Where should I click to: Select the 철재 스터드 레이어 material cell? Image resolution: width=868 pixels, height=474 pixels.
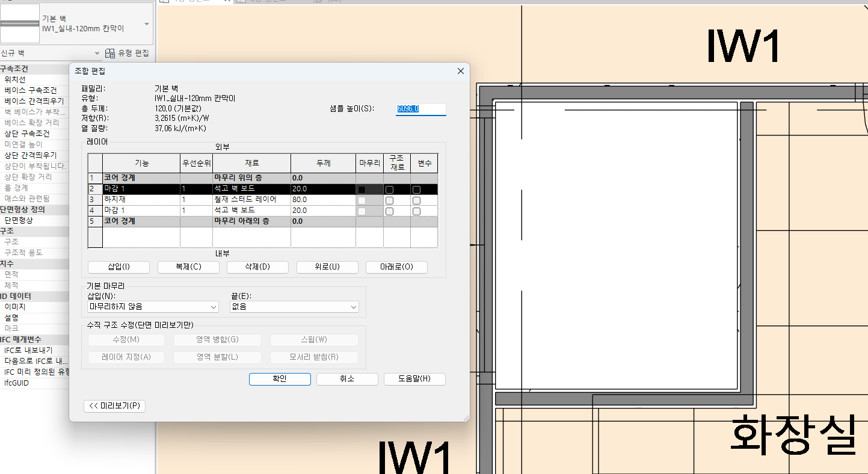[x=251, y=200]
